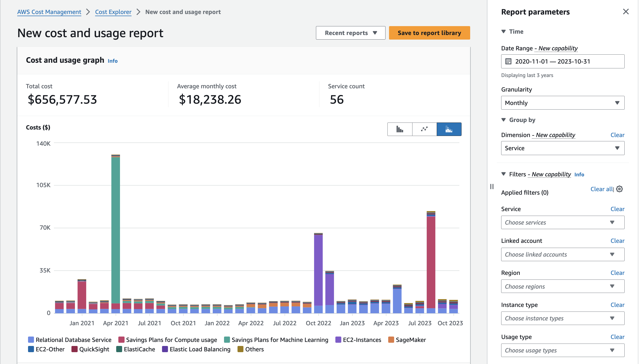This screenshot has width=640, height=364.
Task: Collapse the Filters section
Action: click(503, 174)
